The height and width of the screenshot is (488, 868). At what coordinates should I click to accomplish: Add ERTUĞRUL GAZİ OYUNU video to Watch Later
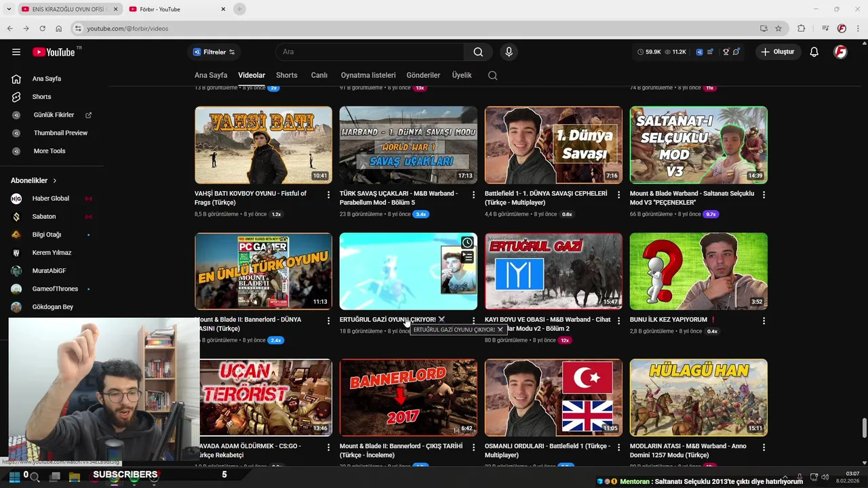tap(467, 243)
